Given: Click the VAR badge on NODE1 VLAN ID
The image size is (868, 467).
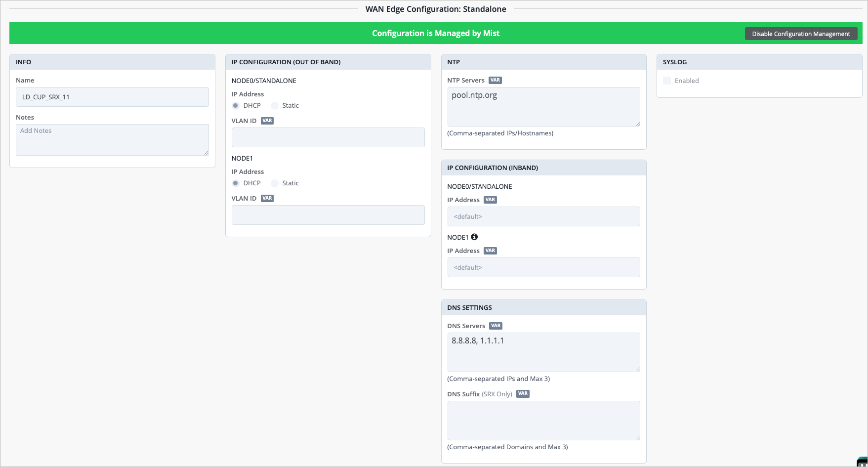Looking at the screenshot, I should click(267, 198).
